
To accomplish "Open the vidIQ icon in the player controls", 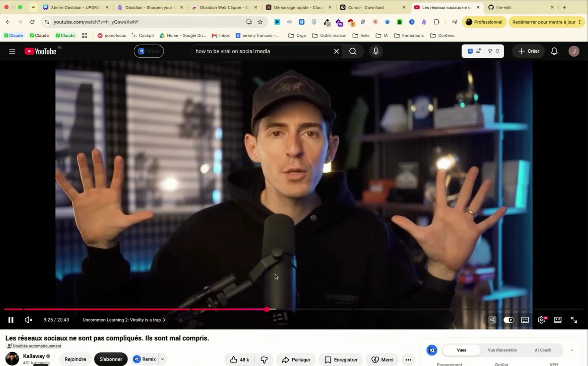I will 492,320.
